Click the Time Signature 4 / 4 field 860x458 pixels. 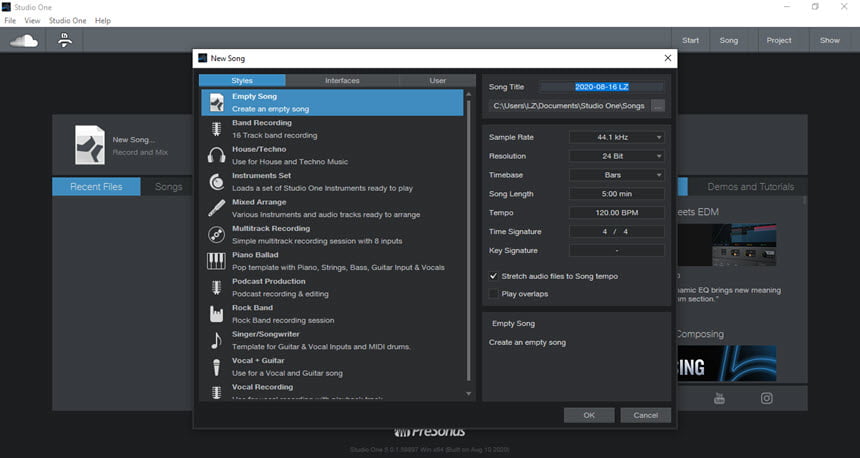click(616, 231)
